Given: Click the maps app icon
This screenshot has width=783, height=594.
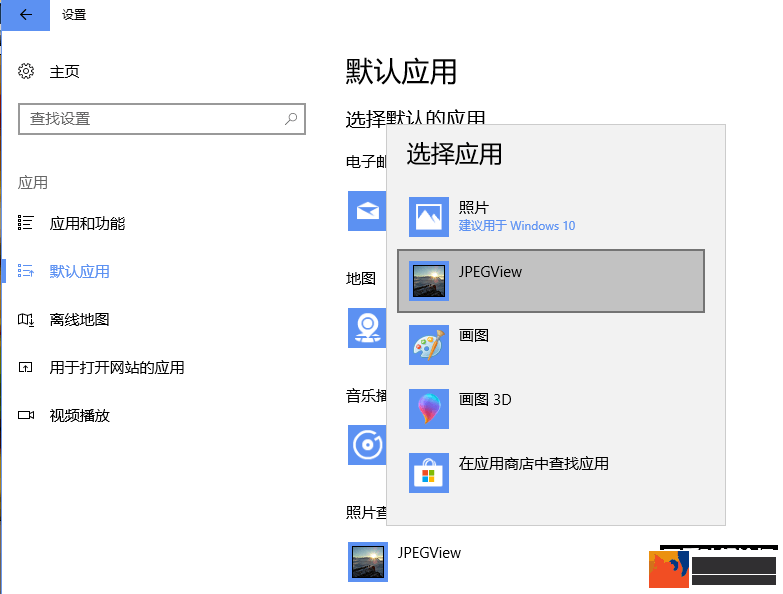Looking at the screenshot, I should (367, 328).
